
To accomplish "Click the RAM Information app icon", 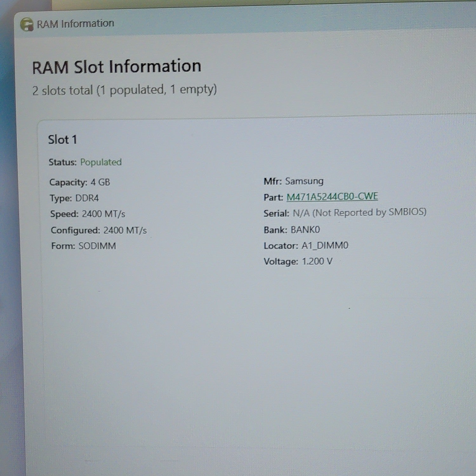I will coord(27,24).
